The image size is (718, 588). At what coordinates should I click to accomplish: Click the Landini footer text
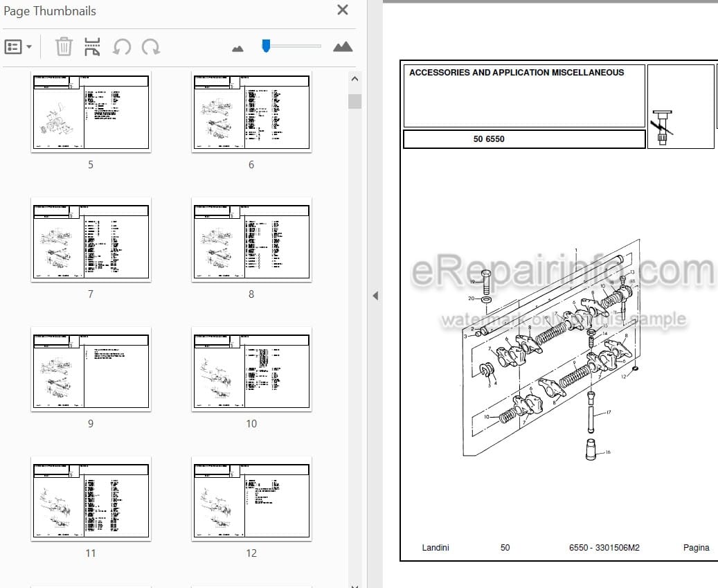435,547
